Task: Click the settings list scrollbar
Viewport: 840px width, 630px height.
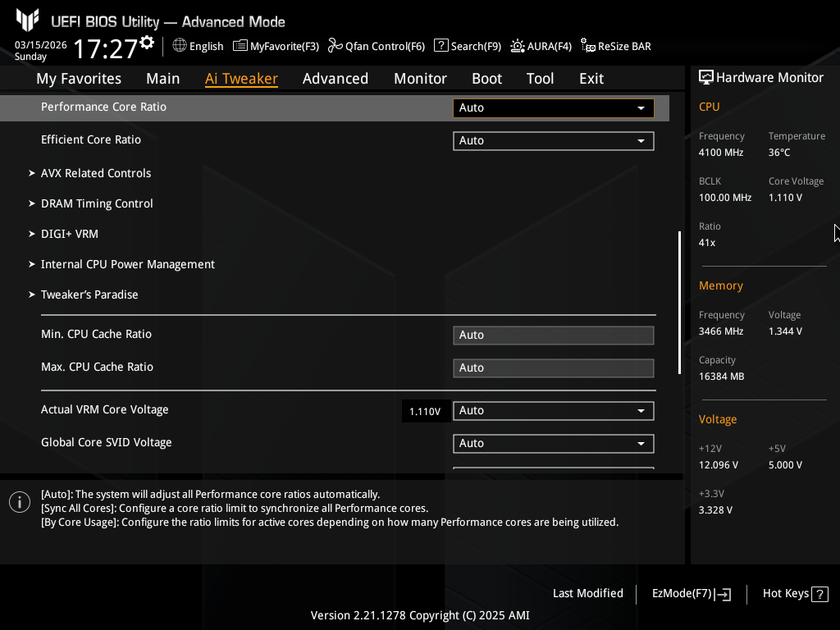Action: pos(679,303)
